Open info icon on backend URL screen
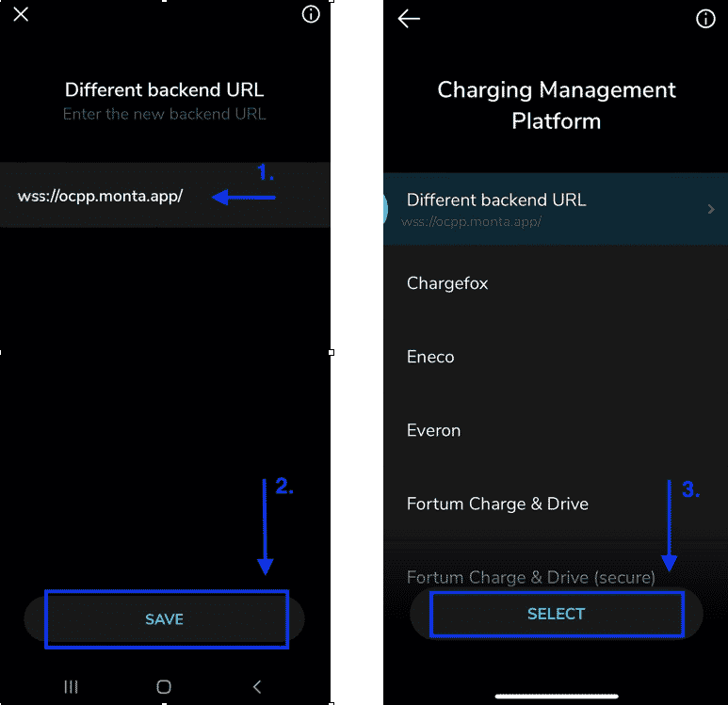 [x=311, y=14]
